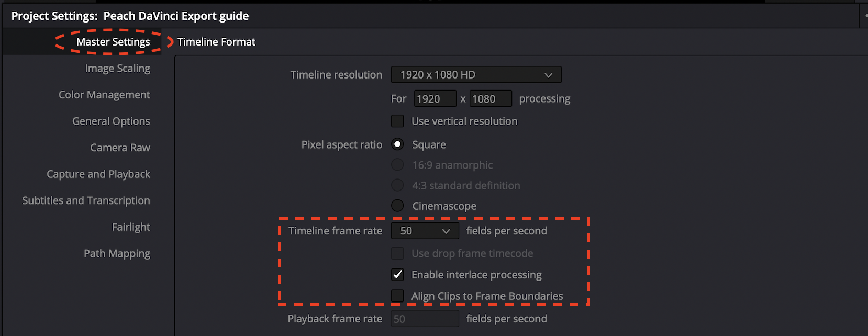Click the Playback frame rate field

click(x=425, y=319)
